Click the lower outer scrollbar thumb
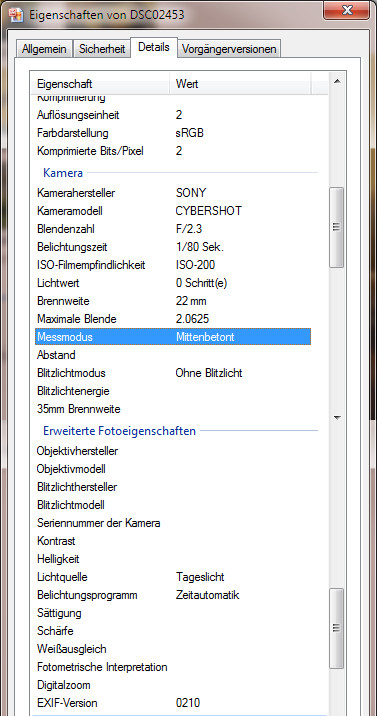Image resolution: width=377 pixels, height=716 pixels. click(x=336, y=628)
